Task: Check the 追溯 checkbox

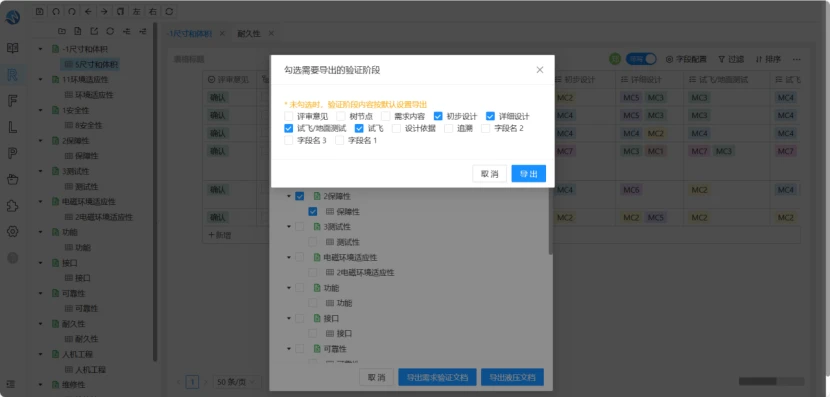Action: pyautogui.click(x=449, y=128)
